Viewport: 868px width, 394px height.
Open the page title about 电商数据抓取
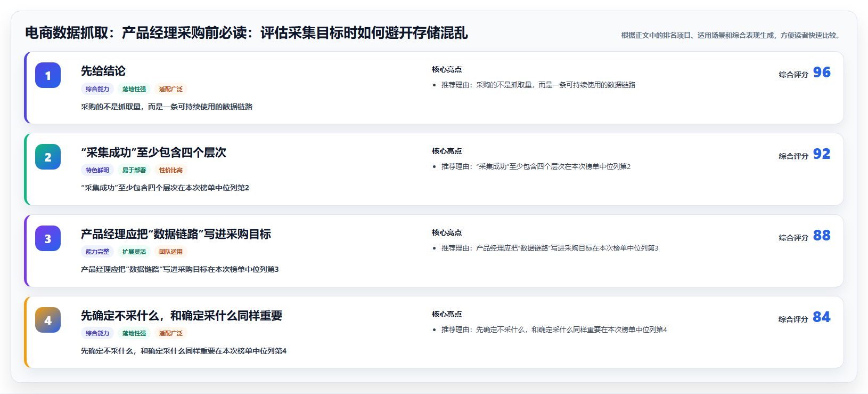click(x=247, y=33)
